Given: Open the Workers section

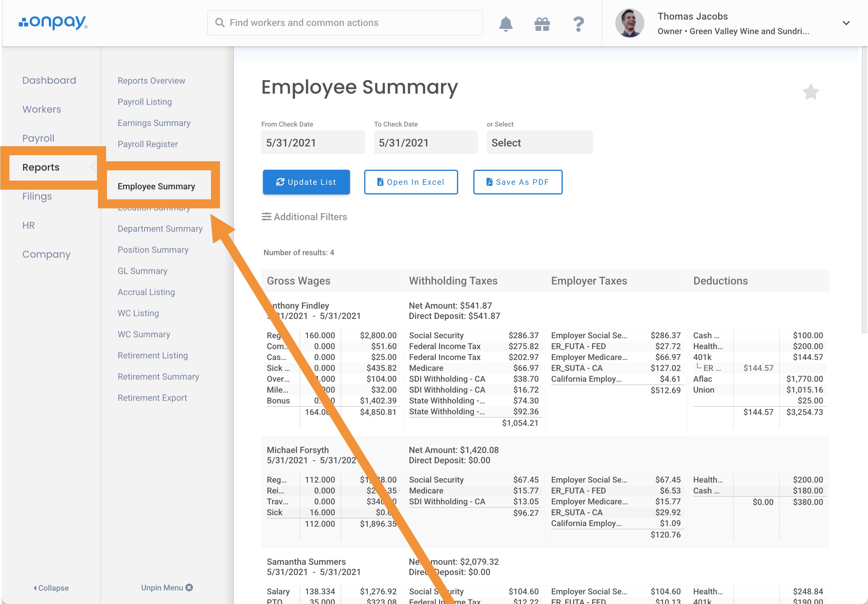Looking at the screenshot, I should 42,109.
